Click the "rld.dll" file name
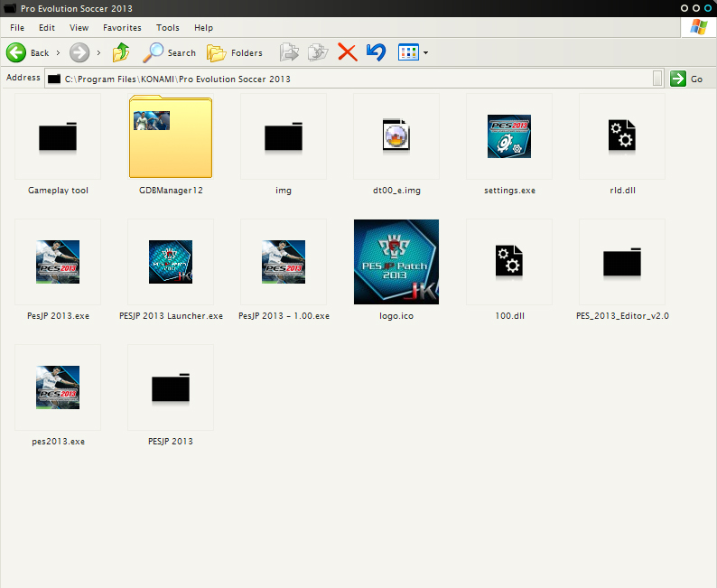This screenshot has height=588, width=717. pos(622,191)
